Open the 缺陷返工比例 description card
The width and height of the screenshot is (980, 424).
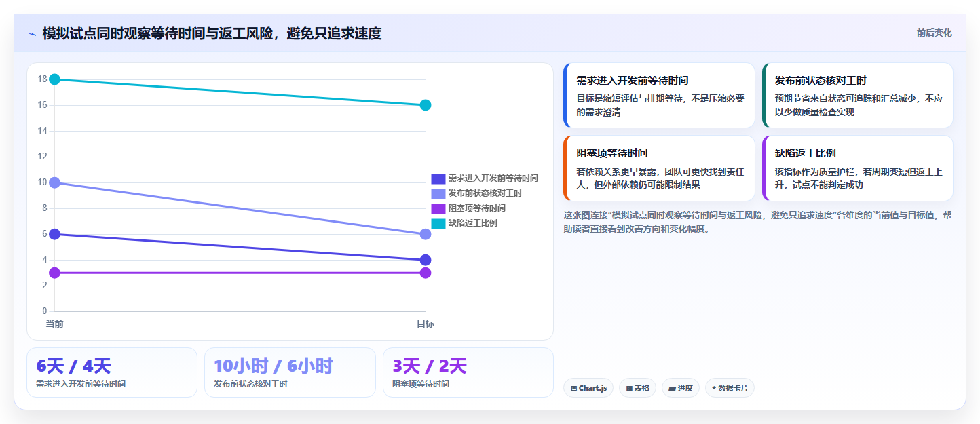tap(857, 168)
